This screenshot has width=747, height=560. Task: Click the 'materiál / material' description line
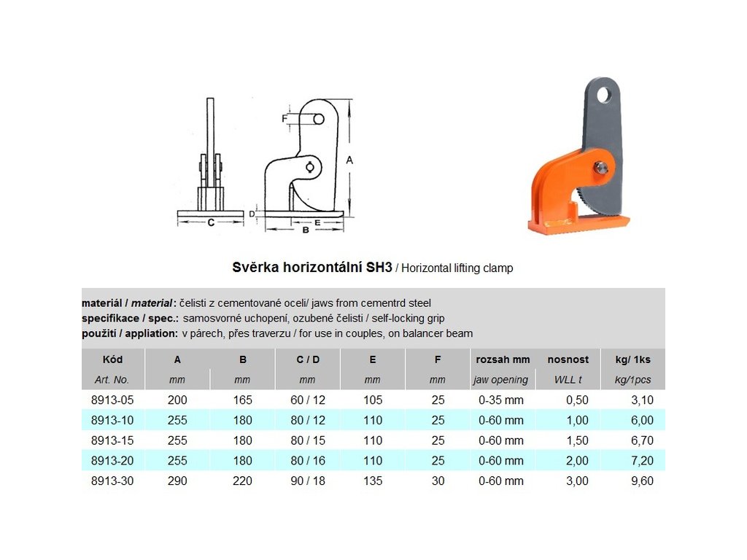(256, 303)
